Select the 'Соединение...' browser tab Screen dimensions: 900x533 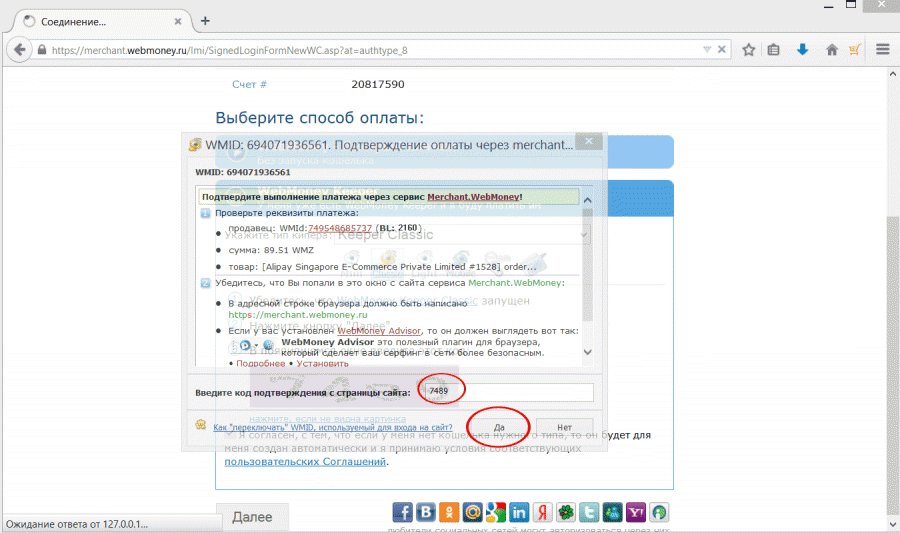point(103,22)
